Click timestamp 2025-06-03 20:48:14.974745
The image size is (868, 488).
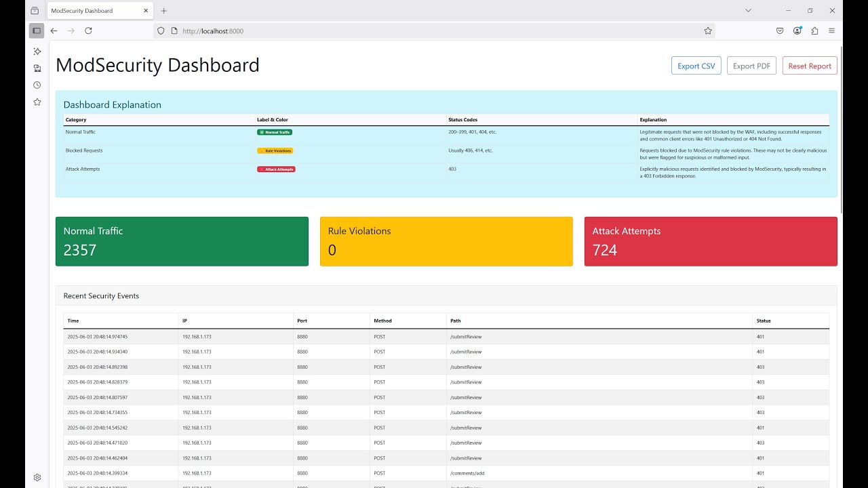[98, 337]
